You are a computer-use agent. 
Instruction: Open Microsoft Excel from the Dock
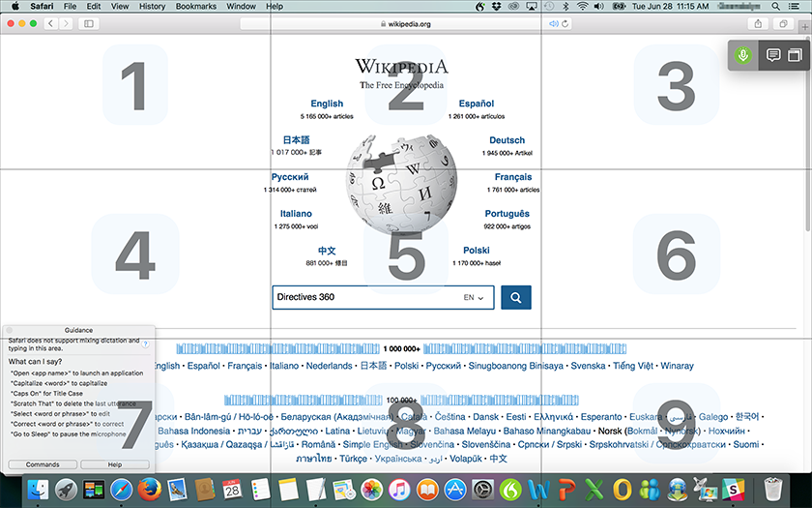594,490
